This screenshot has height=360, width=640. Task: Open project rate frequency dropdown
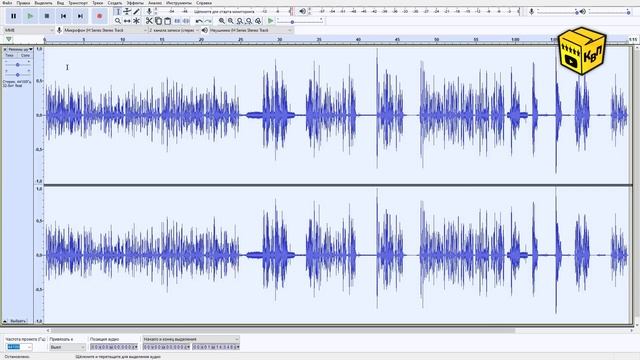pos(19,347)
